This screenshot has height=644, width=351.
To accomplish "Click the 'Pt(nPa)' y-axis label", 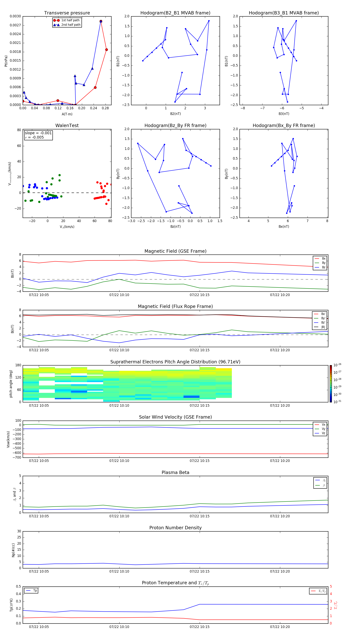I will [6, 61].
